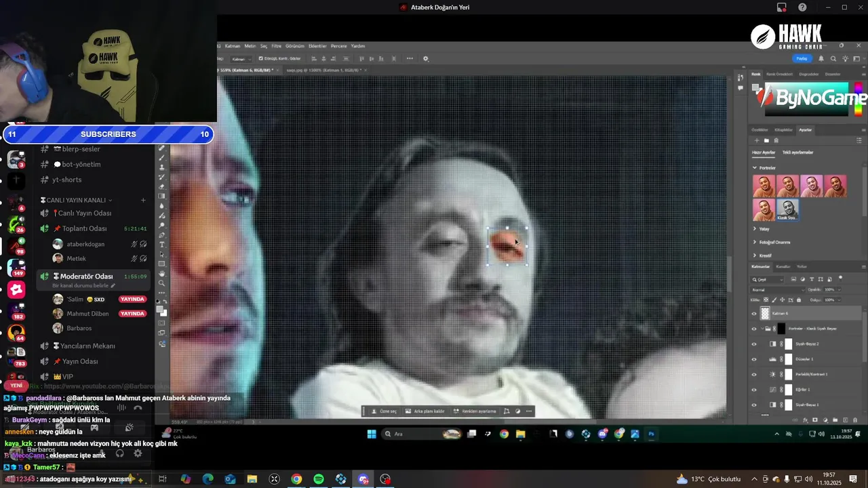868x488 pixels.
Task: Open Google Chrome from the outer taskbar
Action: click(296, 479)
